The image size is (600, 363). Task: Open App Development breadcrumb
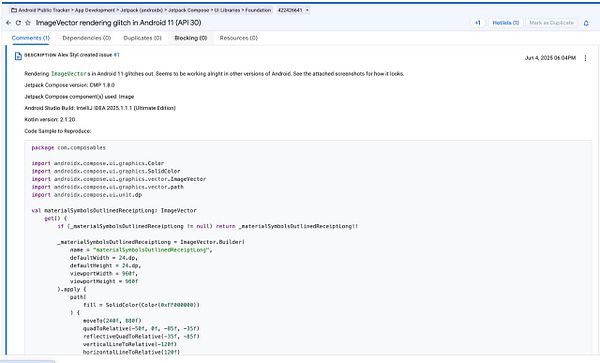[95, 10]
